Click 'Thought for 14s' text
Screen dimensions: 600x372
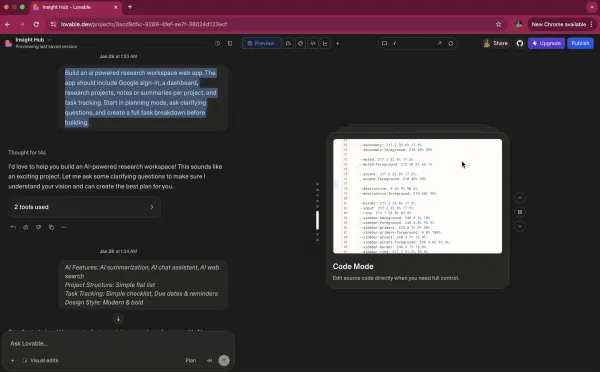(27, 152)
